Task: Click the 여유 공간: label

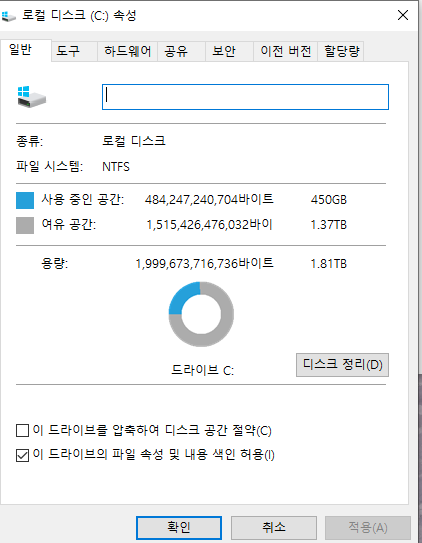Action: [69, 224]
